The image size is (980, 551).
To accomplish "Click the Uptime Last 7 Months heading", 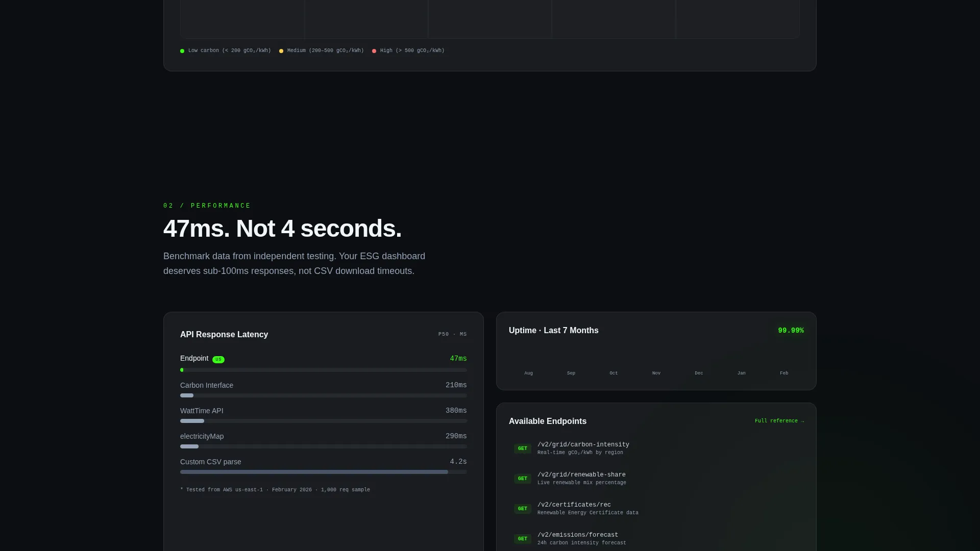I will tap(554, 331).
